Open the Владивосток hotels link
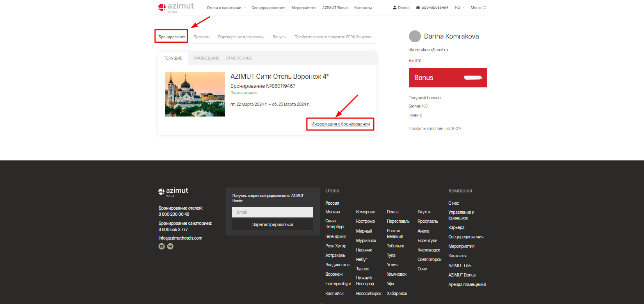 point(338,265)
